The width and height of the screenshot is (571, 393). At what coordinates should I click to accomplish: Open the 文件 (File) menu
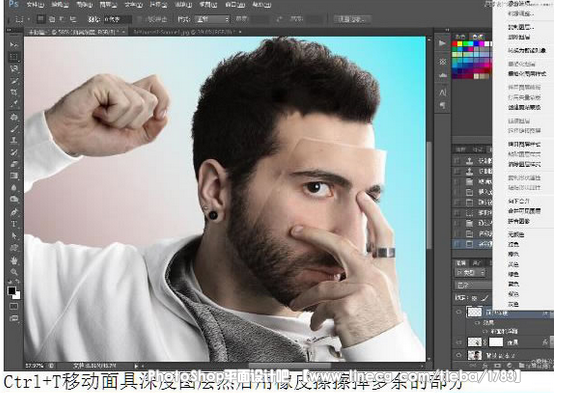[x=35, y=5]
